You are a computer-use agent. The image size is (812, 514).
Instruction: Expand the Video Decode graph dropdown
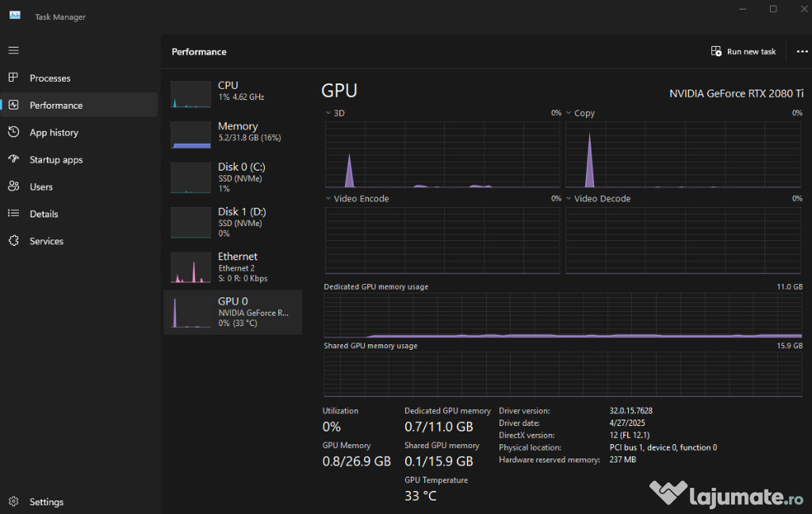[x=568, y=198]
